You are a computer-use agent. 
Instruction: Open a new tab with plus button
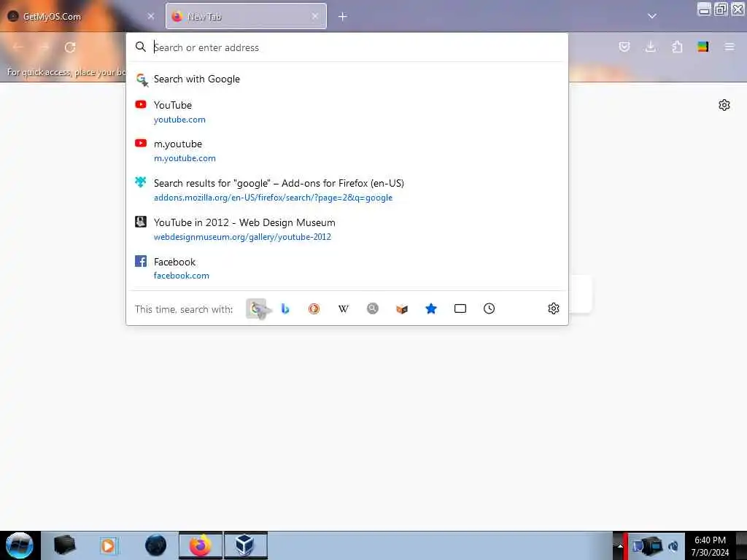pos(343,17)
